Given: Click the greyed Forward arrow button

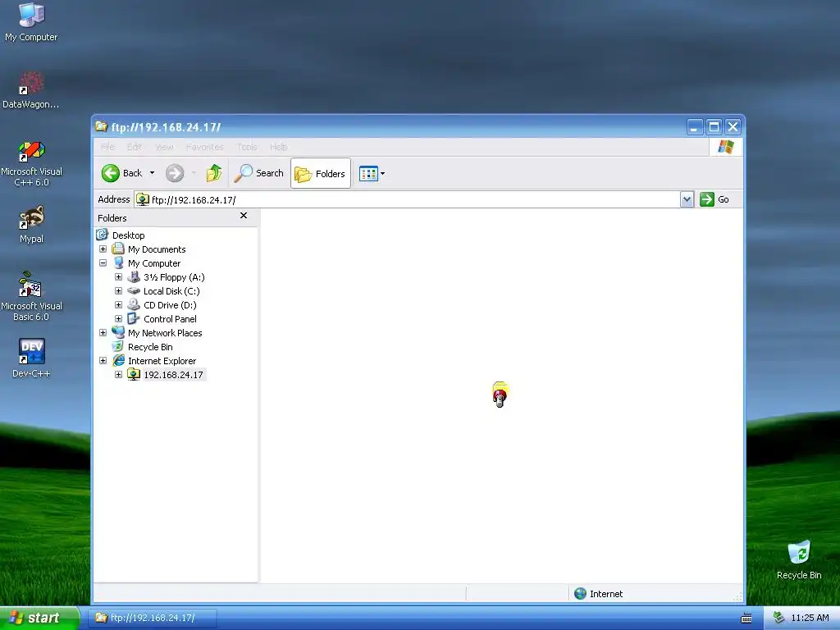Looking at the screenshot, I should 175,173.
